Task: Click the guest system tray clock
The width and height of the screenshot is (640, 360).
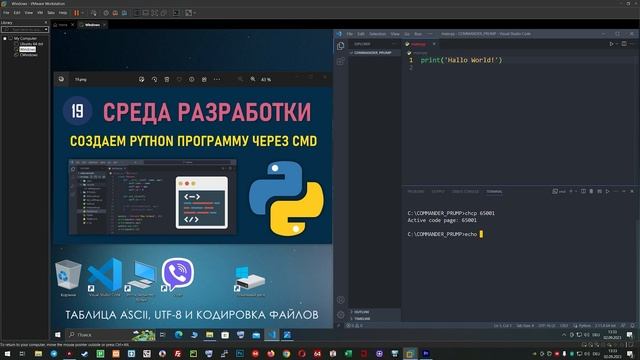Action: click(x=612, y=335)
